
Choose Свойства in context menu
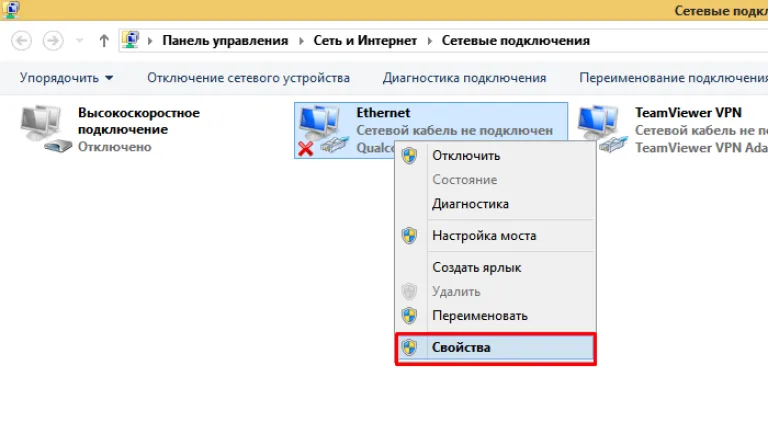tap(496, 348)
